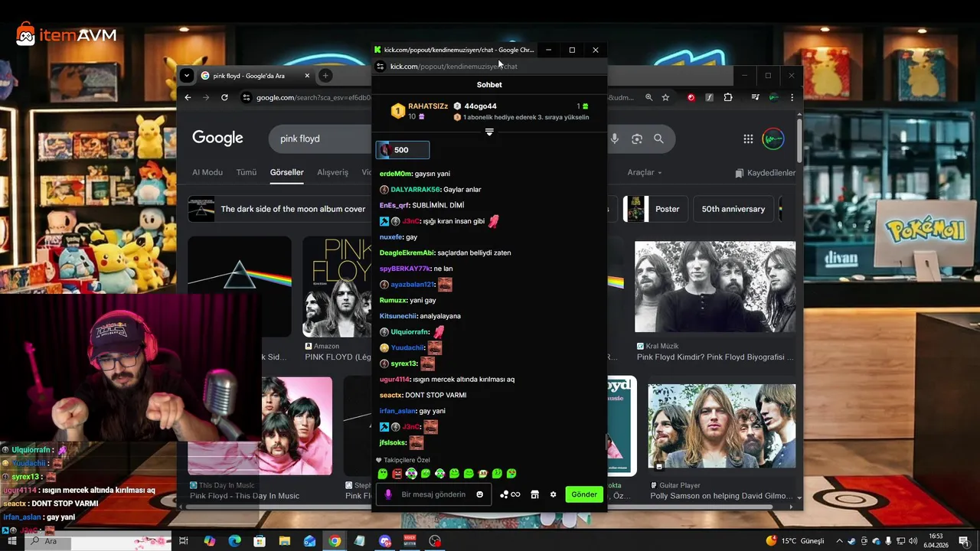
Task: Insert the first green blob emote
Action: [383, 474]
